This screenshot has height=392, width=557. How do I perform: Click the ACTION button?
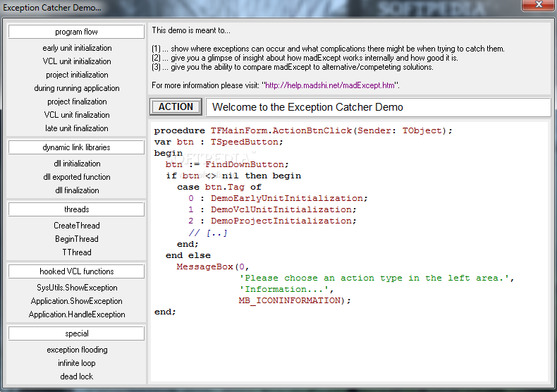(176, 107)
